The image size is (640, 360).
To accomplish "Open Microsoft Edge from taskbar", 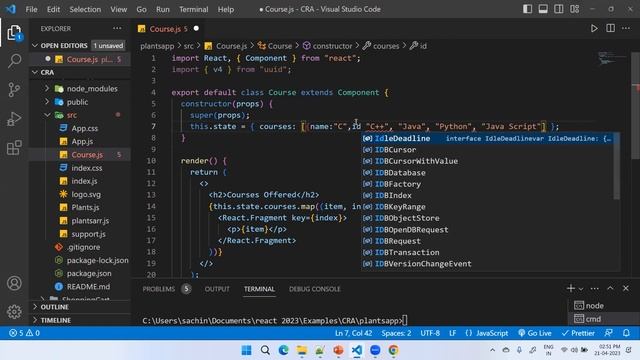I will click(x=283, y=350).
